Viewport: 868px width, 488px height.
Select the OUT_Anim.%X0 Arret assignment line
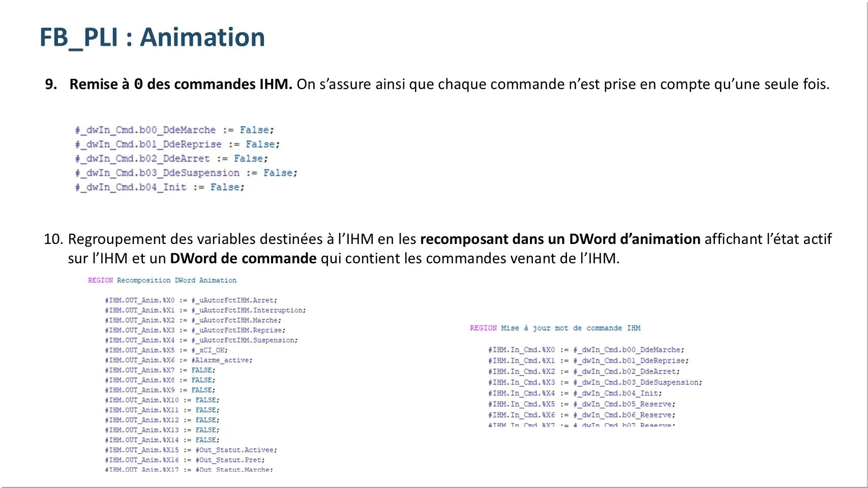point(191,300)
